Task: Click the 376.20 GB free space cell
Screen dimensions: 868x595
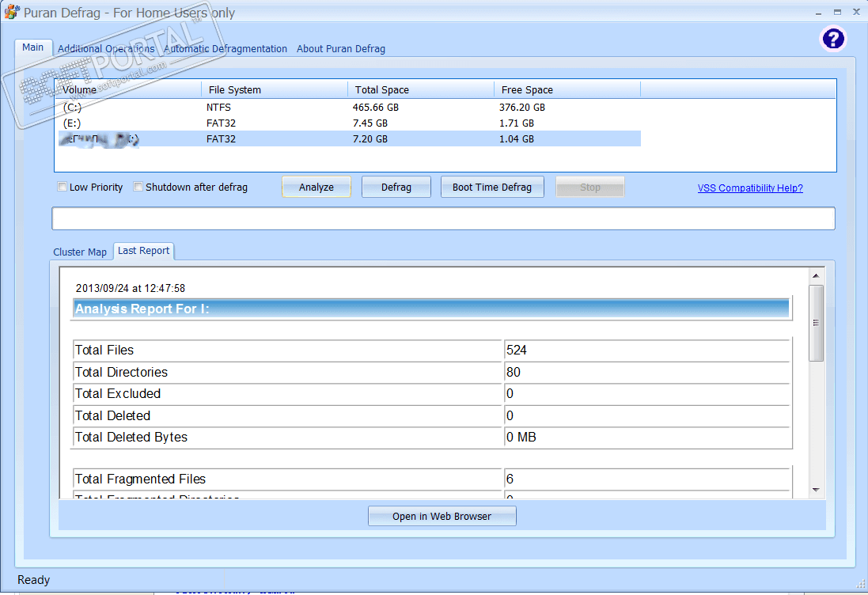Action: [x=522, y=108]
